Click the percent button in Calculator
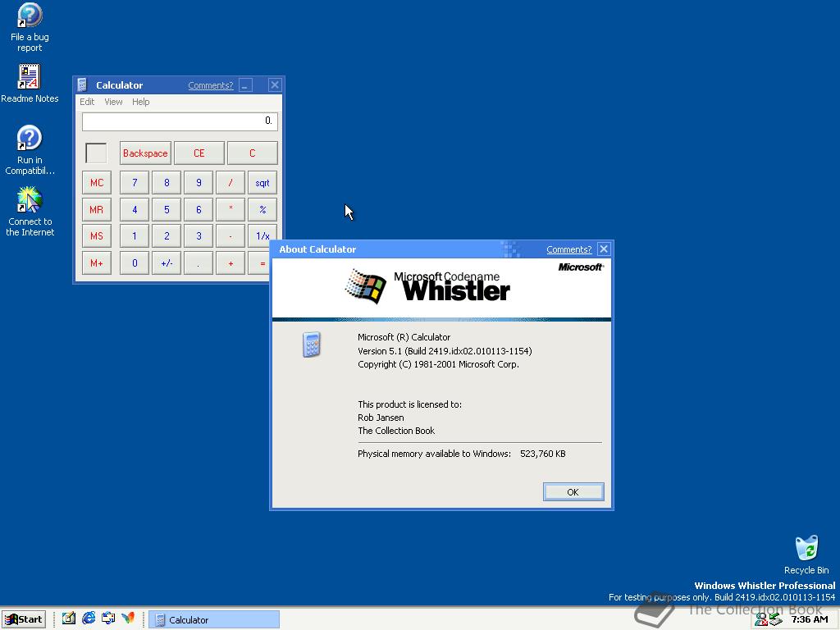 (x=262, y=209)
